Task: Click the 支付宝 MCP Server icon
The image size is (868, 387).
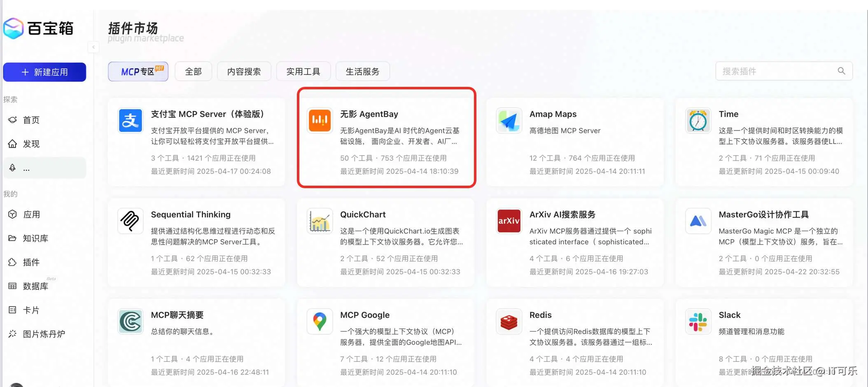Action: pos(131,121)
